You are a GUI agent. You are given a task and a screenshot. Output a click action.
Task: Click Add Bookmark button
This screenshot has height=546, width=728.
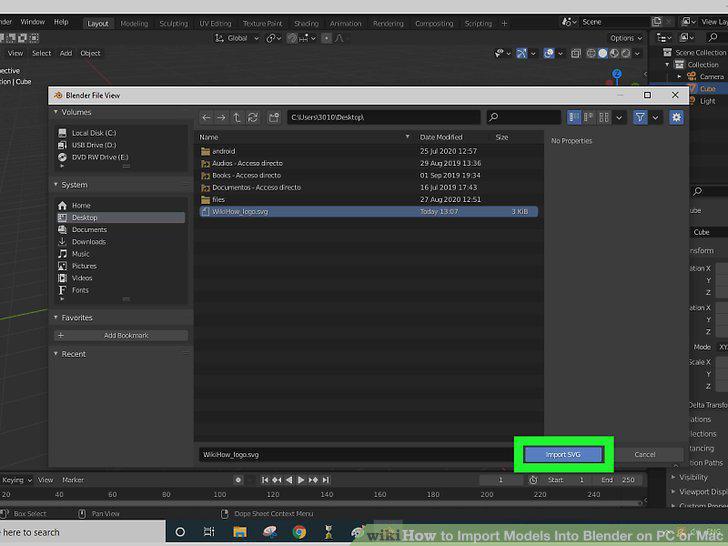tap(121, 335)
